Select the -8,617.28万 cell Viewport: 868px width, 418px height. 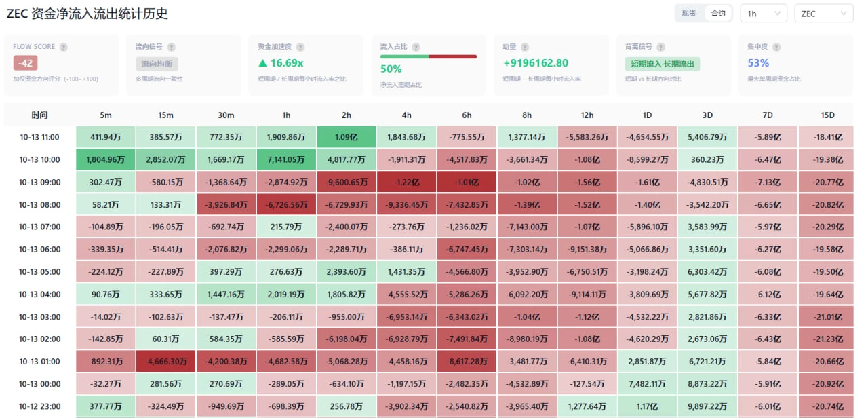coord(467,361)
